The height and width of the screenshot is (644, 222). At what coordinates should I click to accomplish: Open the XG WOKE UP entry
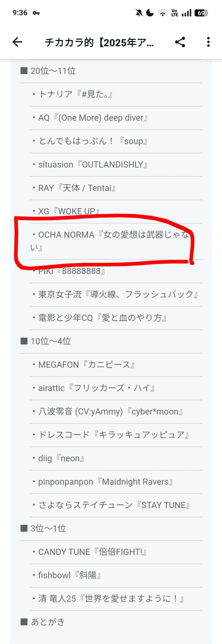point(69,211)
